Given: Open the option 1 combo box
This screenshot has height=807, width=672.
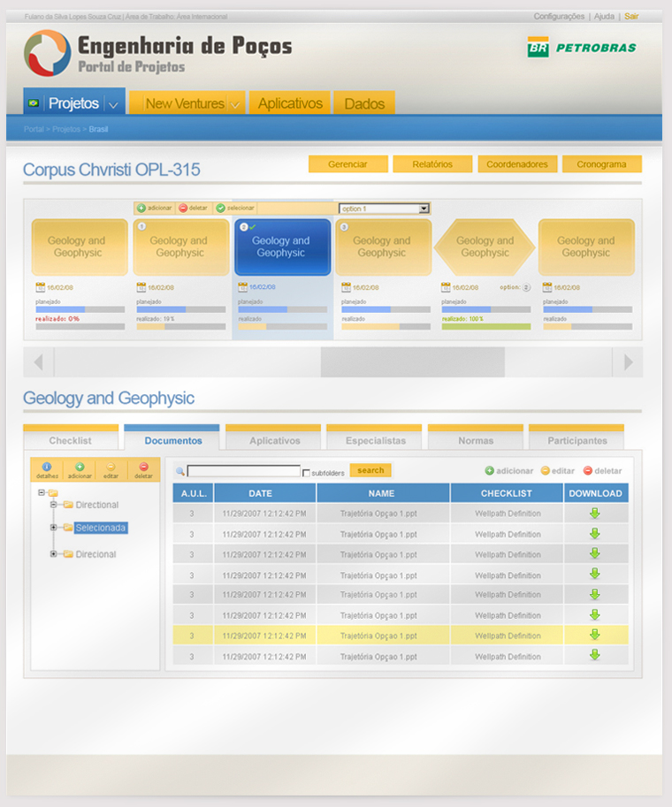Looking at the screenshot, I should pos(384,209).
